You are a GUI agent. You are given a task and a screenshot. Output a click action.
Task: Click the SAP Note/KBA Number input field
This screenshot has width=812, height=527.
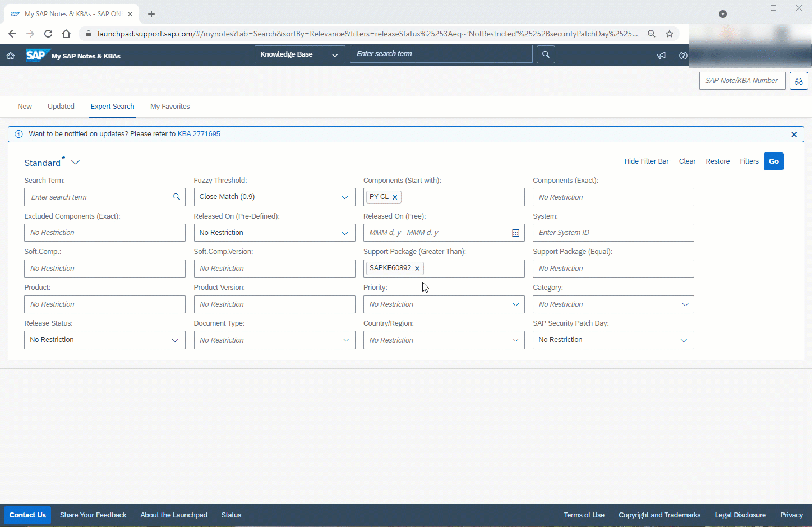tap(741, 81)
